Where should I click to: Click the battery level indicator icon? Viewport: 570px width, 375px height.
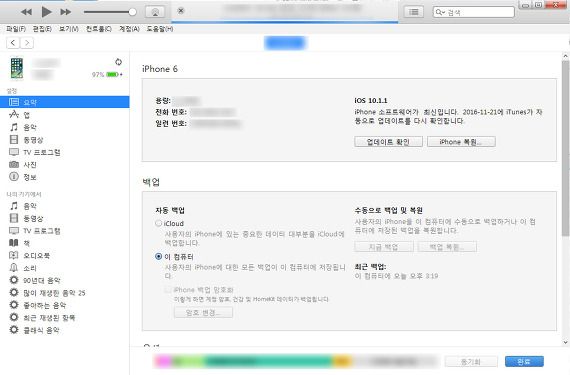point(113,74)
